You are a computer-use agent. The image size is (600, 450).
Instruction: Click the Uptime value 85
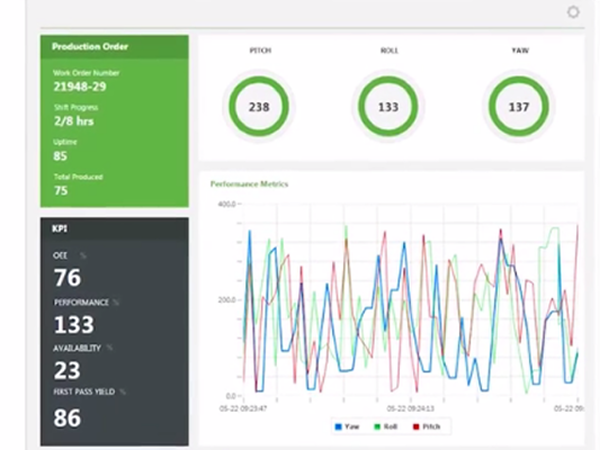(x=61, y=155)
